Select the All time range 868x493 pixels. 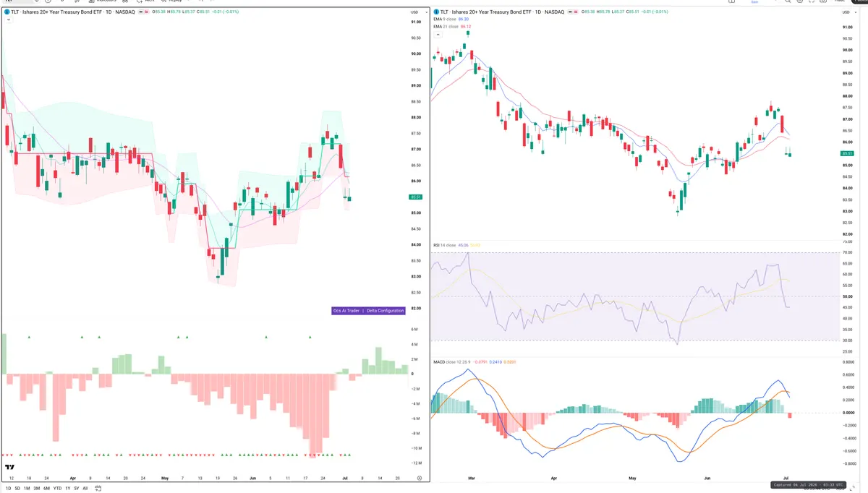click(x=85, y=489)
